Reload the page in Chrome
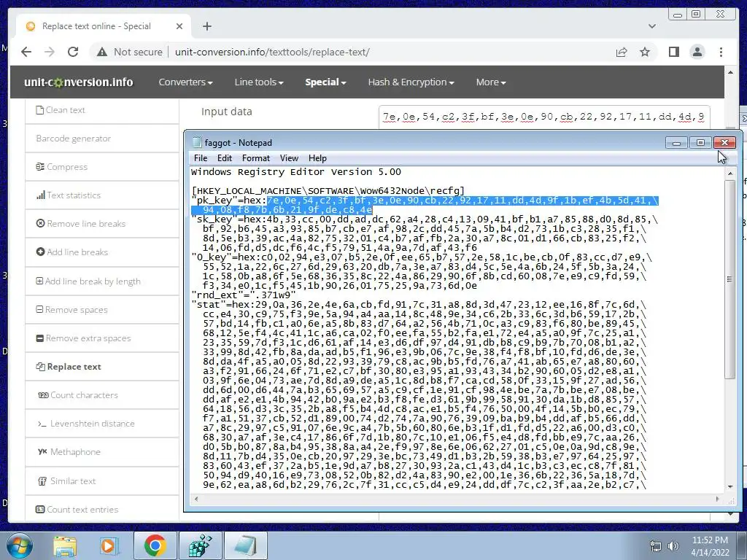The height and width of the screenshot is (560, 747). pyautogui.click(x=73, y=52)
